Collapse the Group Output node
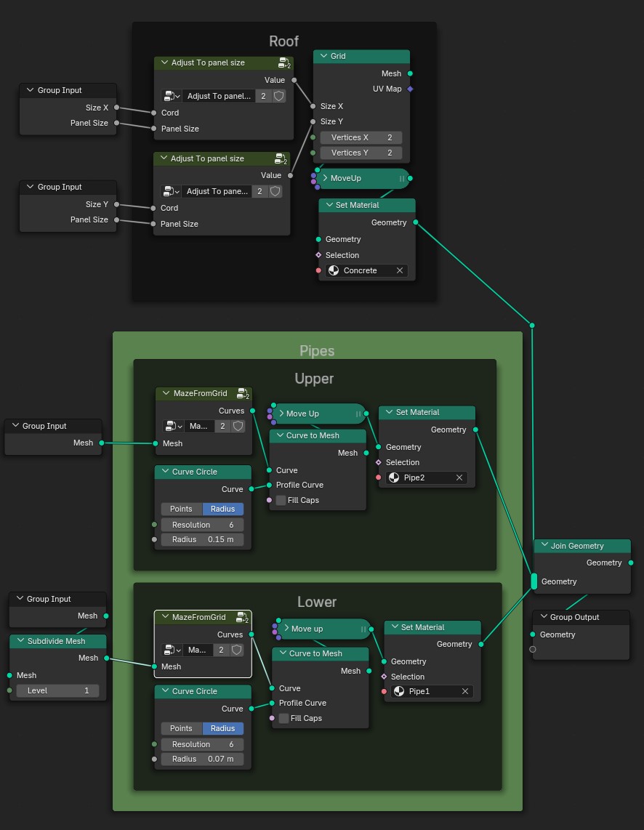 point(544,616)
